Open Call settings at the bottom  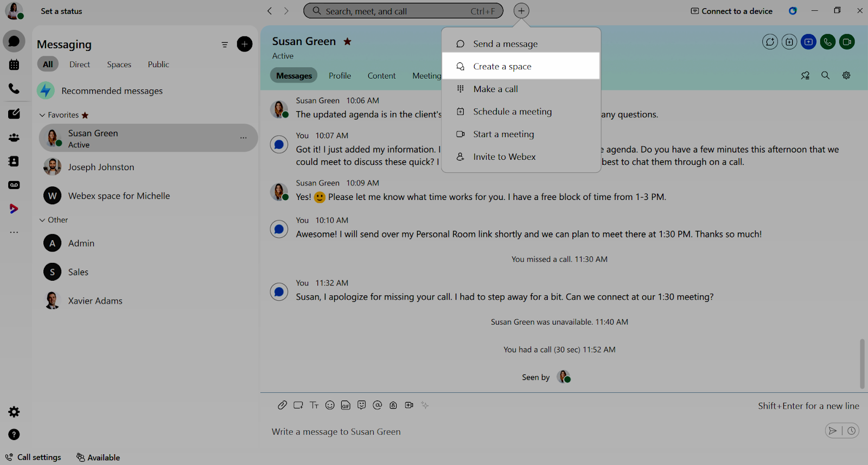pos(33,457)
